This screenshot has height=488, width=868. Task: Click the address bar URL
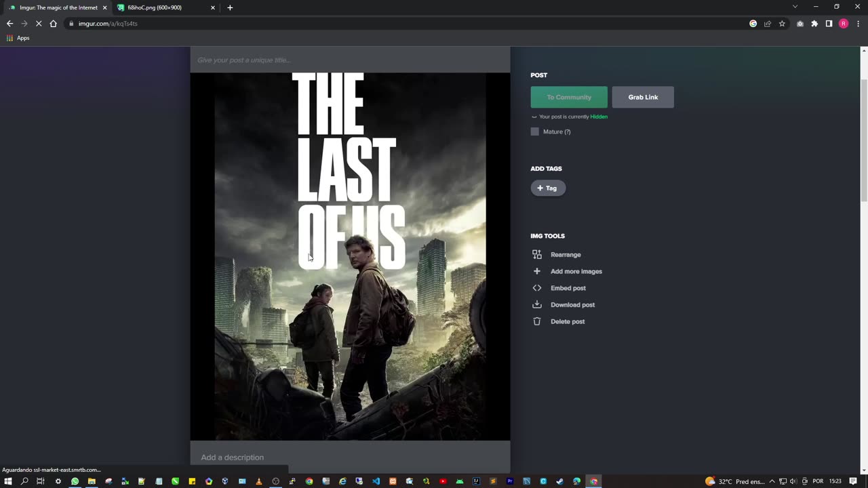[108, 24]
